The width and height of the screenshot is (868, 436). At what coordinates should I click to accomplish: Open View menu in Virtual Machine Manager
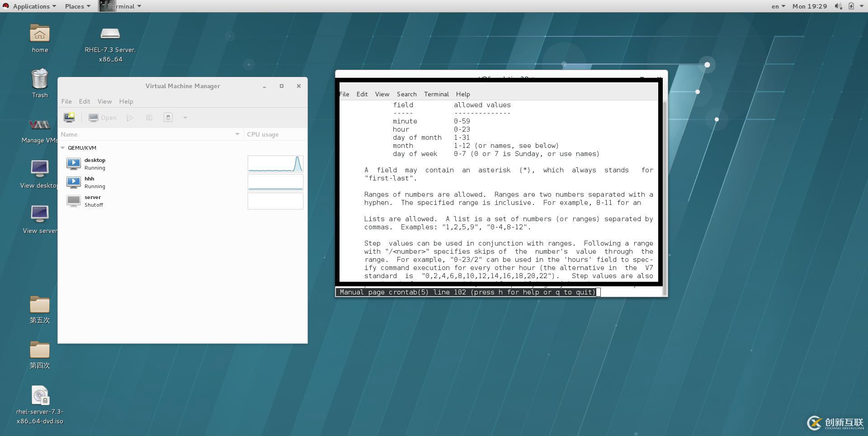[104, 101]
